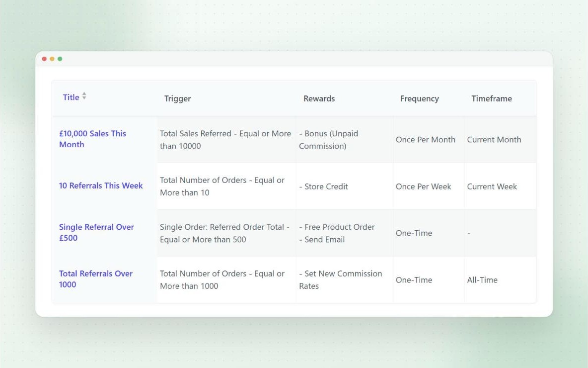Click the Send Email reward
588x368 pixels.
pos(322,240)
